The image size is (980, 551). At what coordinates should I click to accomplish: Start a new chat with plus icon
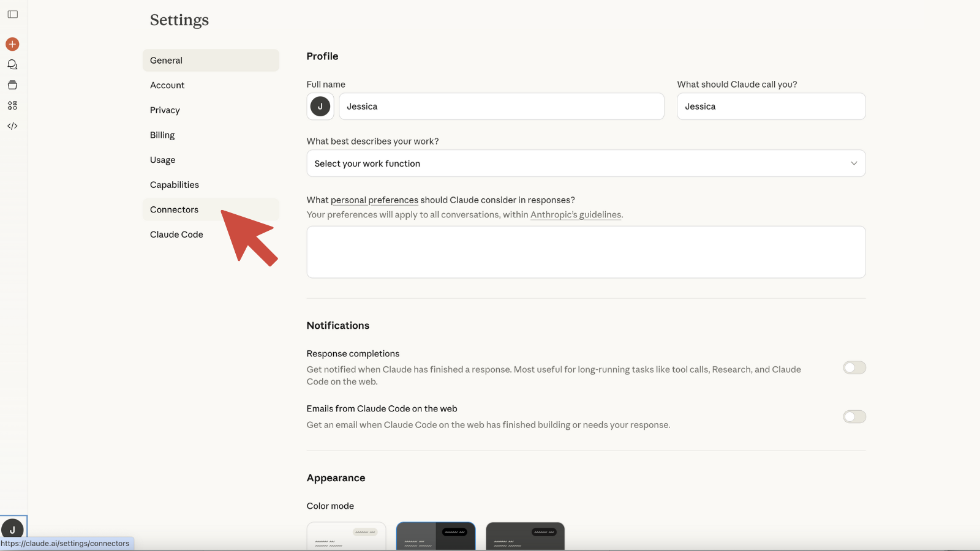pos(12,44)
